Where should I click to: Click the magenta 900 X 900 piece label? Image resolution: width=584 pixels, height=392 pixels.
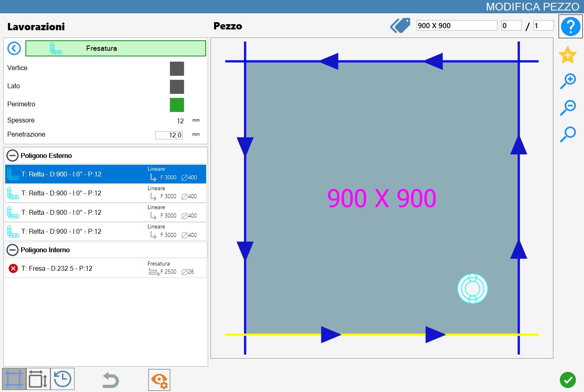click(x=382, y=198)
